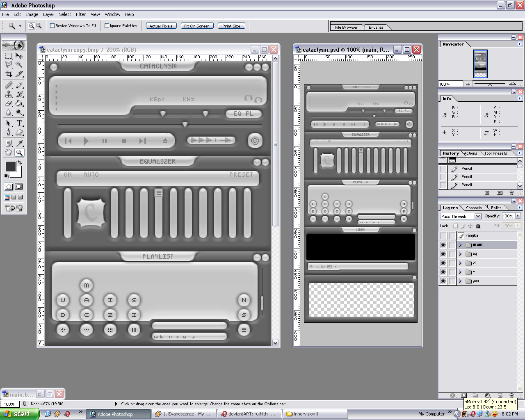Select the Healing Brush tool
525x420 pixels.
click(9, 85)
